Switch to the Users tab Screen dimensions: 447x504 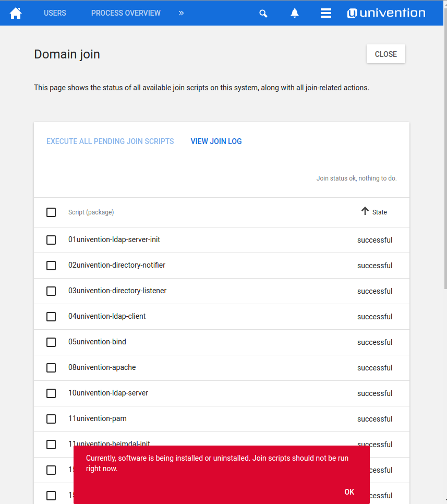55,13
